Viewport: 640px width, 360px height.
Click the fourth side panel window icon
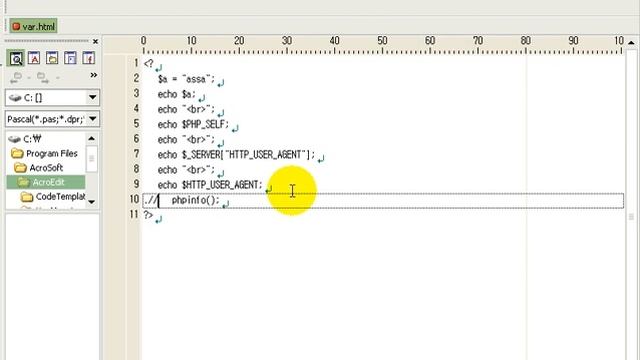pos(70,59)
